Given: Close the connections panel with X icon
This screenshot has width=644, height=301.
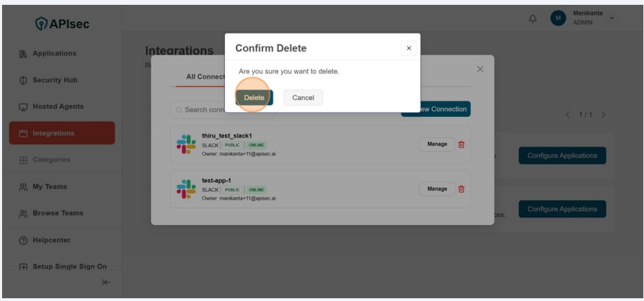Looking at the screenshot, I should pyautogui.click(x=480, y=69).
